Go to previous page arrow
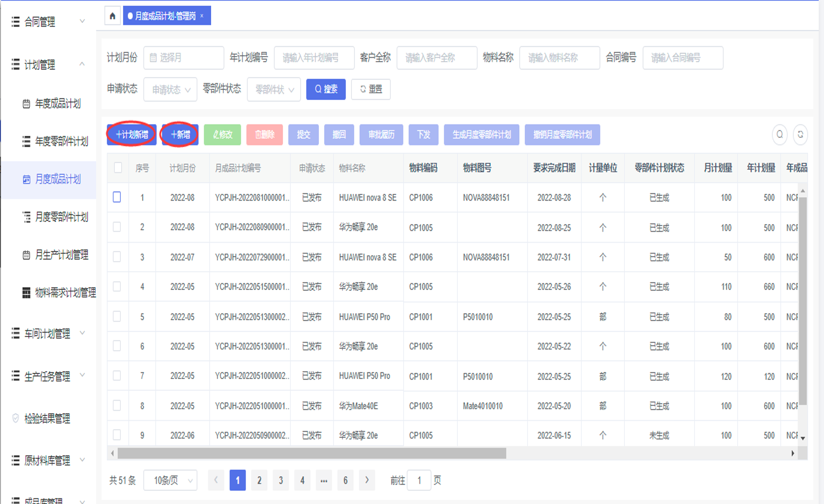824x504 pixels. click(216, 480)
